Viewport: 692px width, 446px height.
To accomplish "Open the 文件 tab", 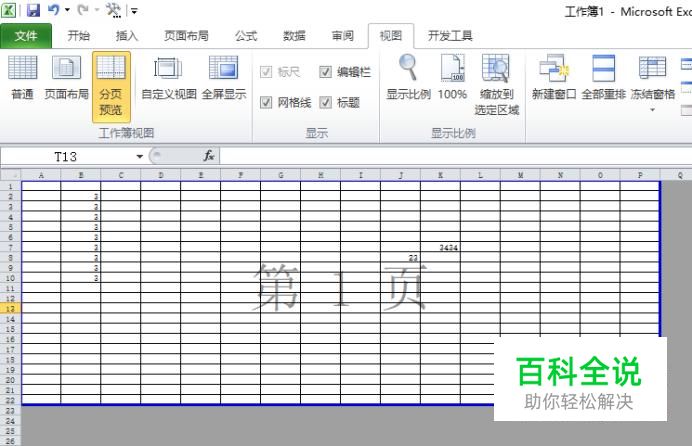I will [26, 36].
